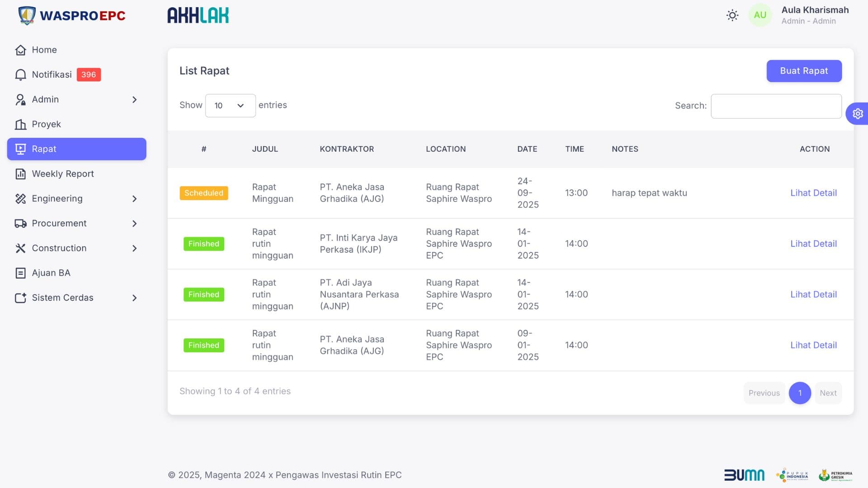Click the Ajuan BA document icon
Screen dimensions: 868x488
20,273
